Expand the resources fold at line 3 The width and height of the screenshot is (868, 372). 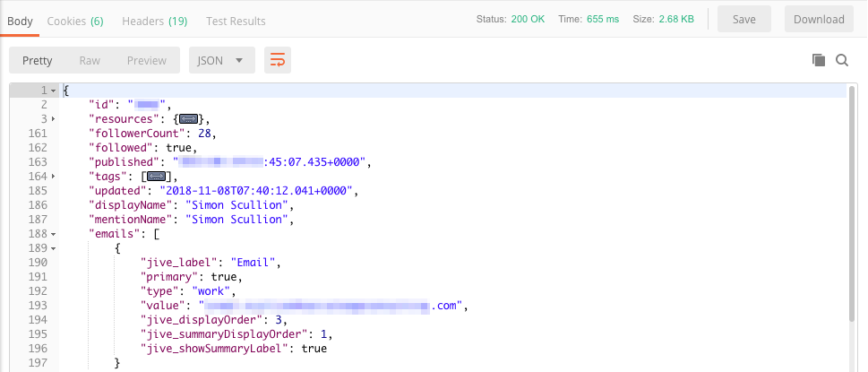[x=53, y=119]
